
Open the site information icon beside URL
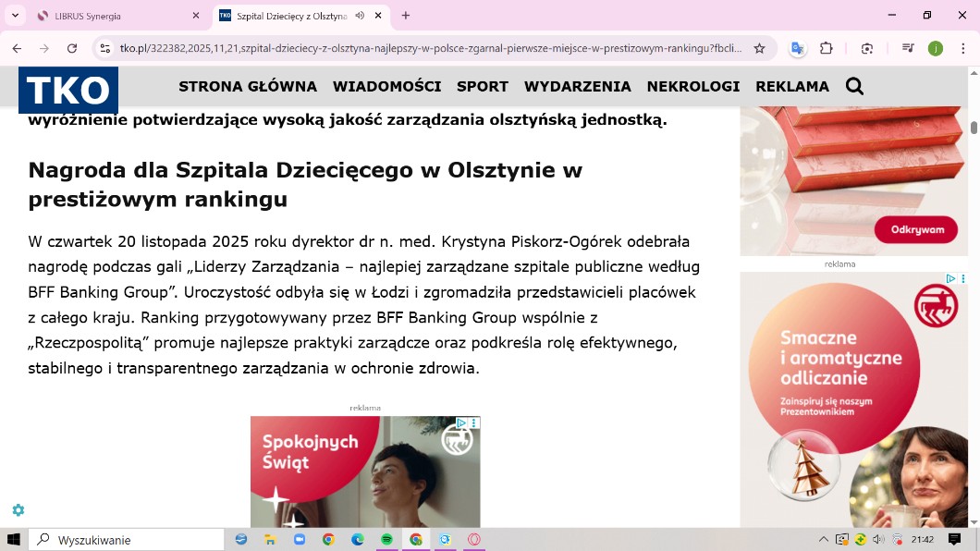[105, 48]
